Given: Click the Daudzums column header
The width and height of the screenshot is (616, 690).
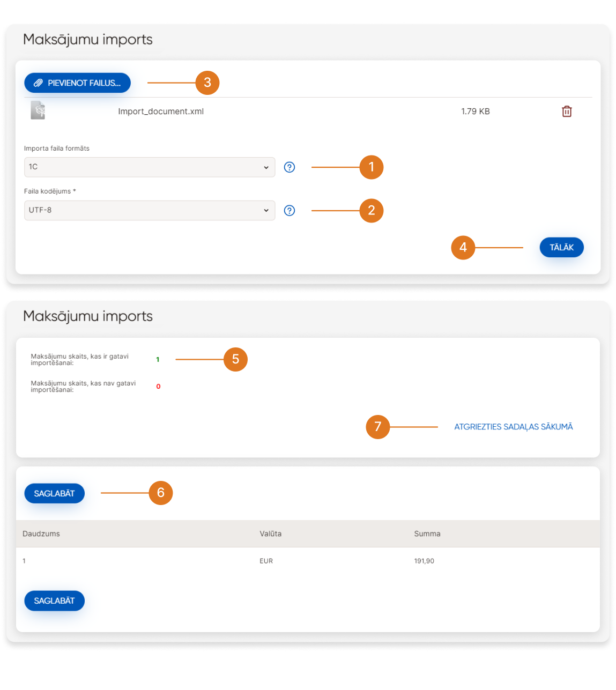Looking at the screenshot, I should 41,534.
